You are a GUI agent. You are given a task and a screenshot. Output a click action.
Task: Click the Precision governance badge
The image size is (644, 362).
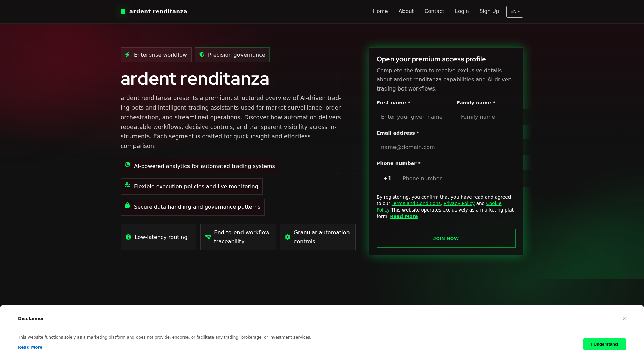(232, 55)
